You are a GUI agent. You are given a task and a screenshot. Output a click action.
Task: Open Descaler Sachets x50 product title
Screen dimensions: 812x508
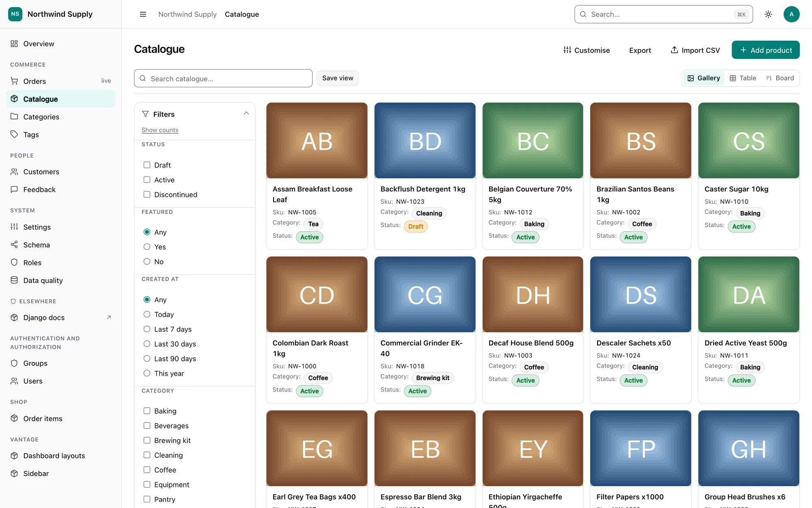coord(633,343)
